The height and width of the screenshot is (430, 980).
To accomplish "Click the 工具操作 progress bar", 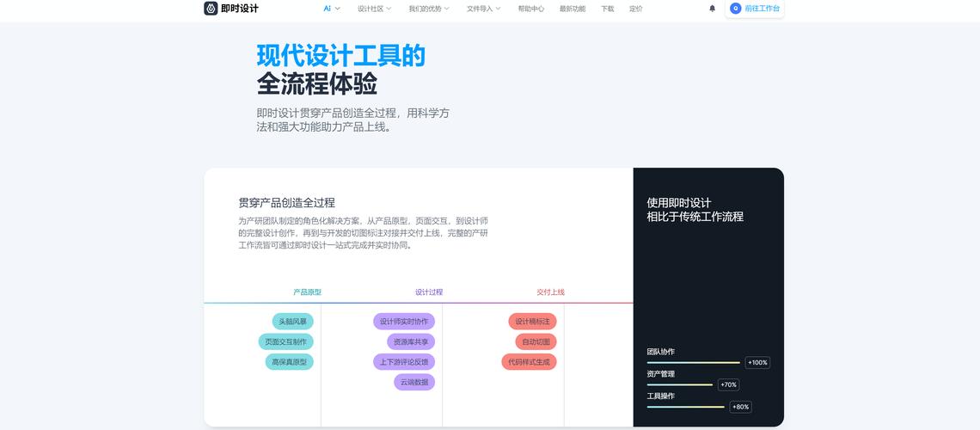I will click(686, 407).
